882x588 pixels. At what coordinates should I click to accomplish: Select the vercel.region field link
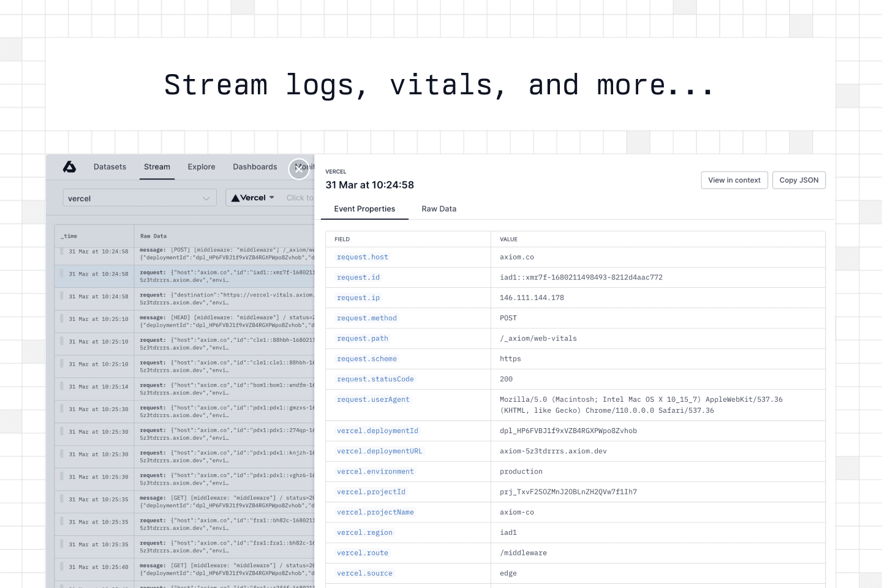[x=364, y=533]
